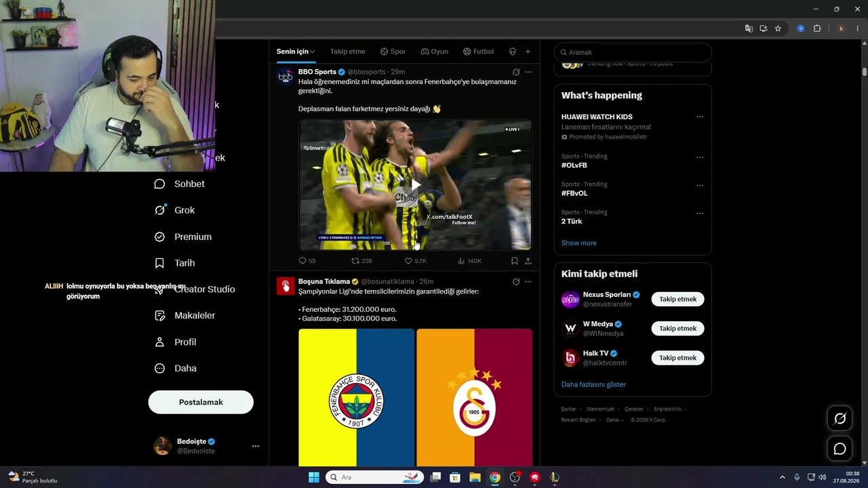Click the taskbar Ara search box

(x=374, y=477)
